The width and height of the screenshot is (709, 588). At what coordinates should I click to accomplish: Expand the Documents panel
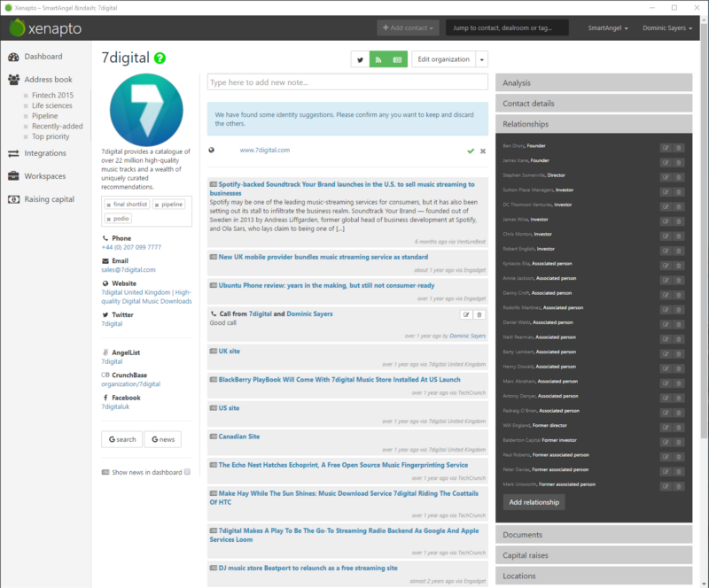click(594, 535)
